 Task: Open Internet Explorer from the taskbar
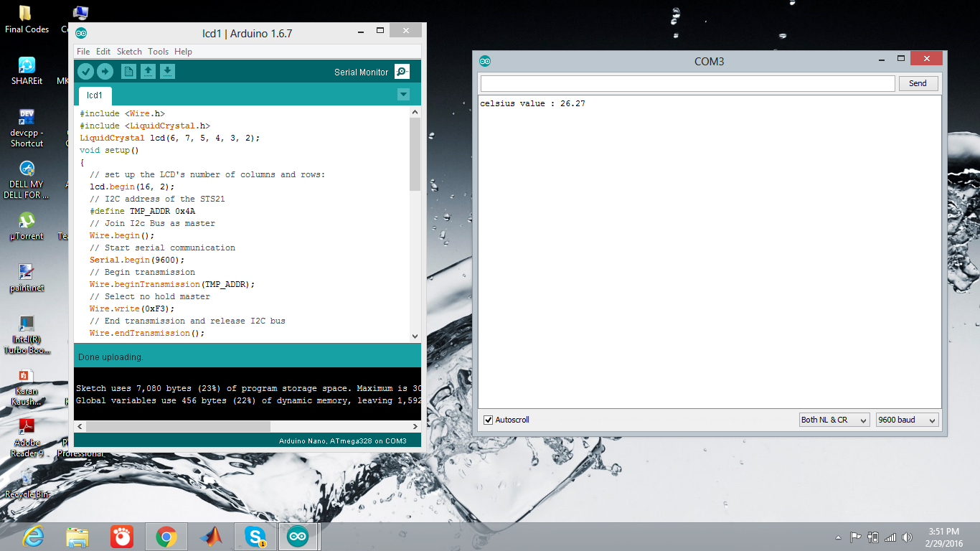(33, 537)
